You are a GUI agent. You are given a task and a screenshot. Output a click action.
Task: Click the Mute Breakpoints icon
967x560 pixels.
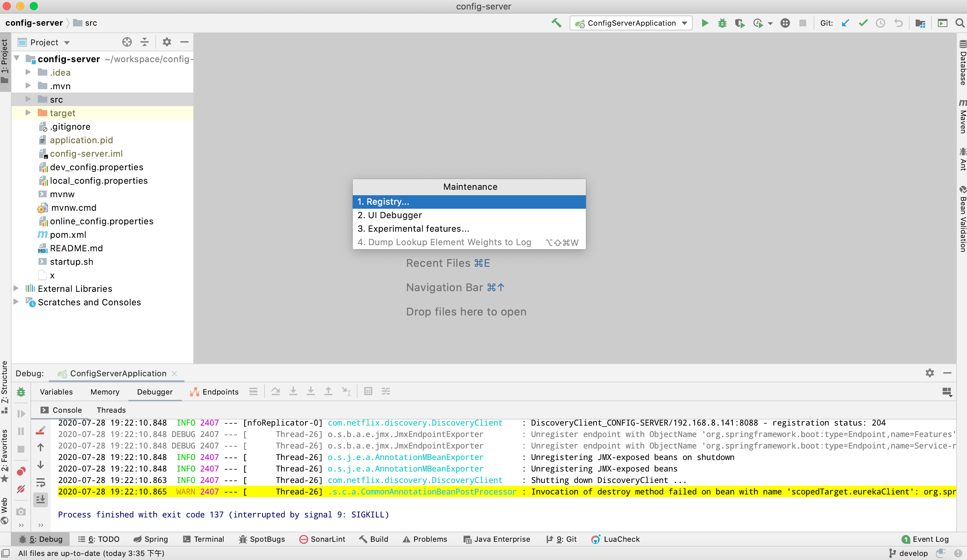pos(21,489)
